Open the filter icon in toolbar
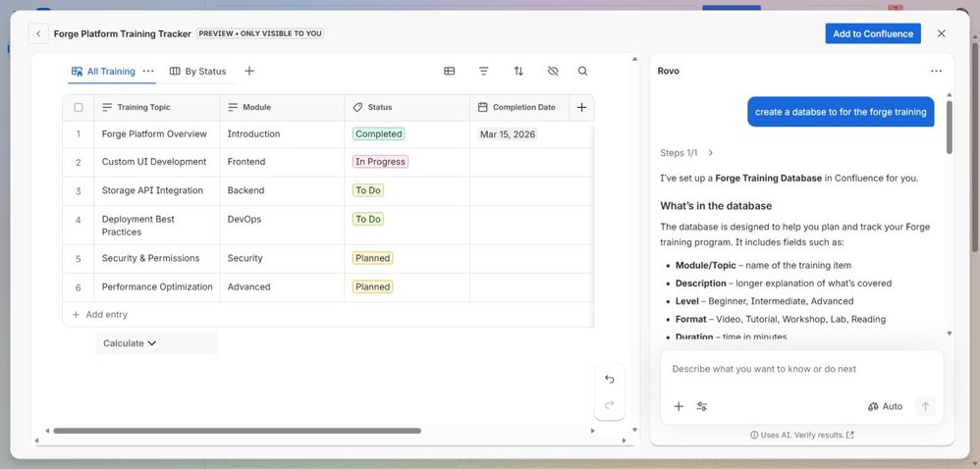The image size is (980, 469). tap(484, 72)
